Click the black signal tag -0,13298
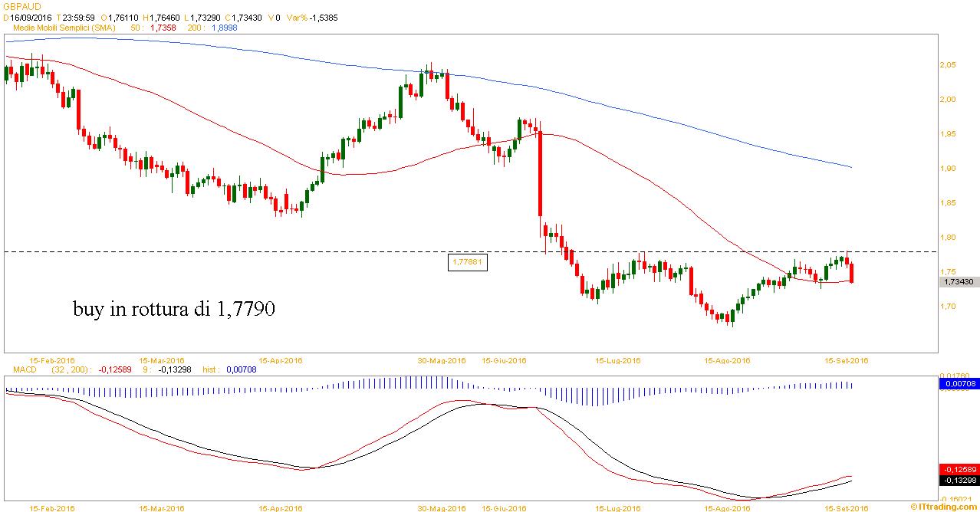 click(959, 481)
